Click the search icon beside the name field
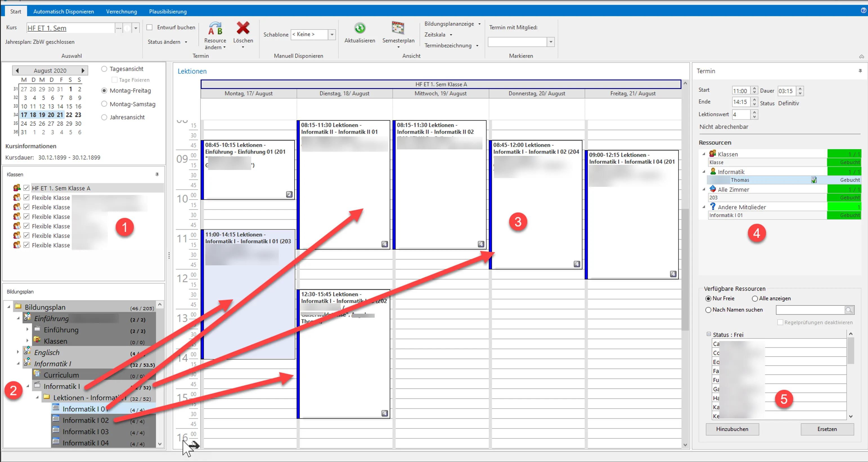Screen dimensions: 868x462 (x=849, y=310)
